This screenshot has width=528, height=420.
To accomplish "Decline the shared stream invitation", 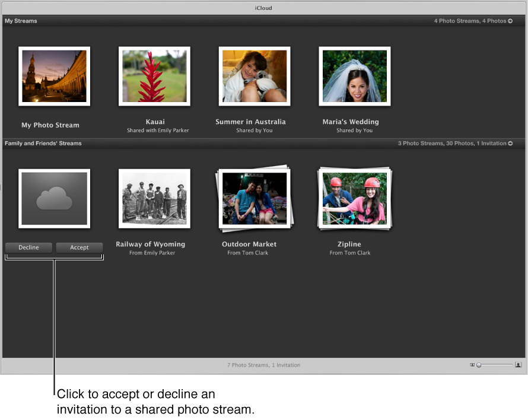I will tap(28, 247).
